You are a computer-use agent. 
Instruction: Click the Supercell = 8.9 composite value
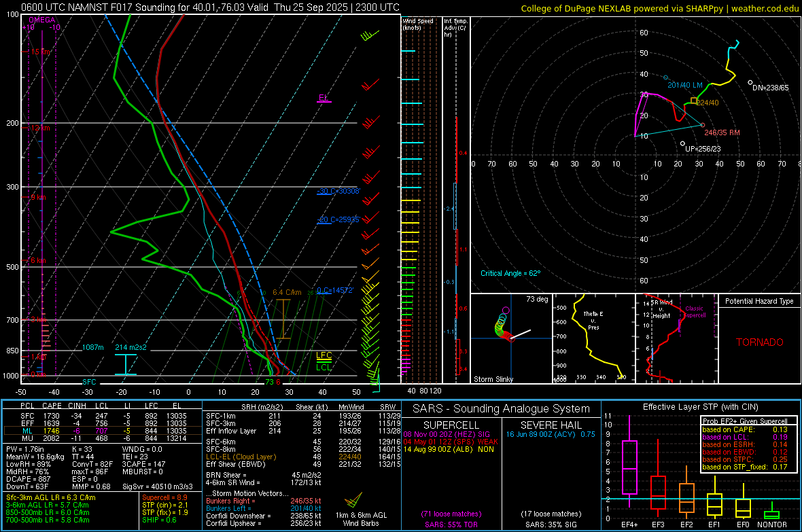(164, 497)
